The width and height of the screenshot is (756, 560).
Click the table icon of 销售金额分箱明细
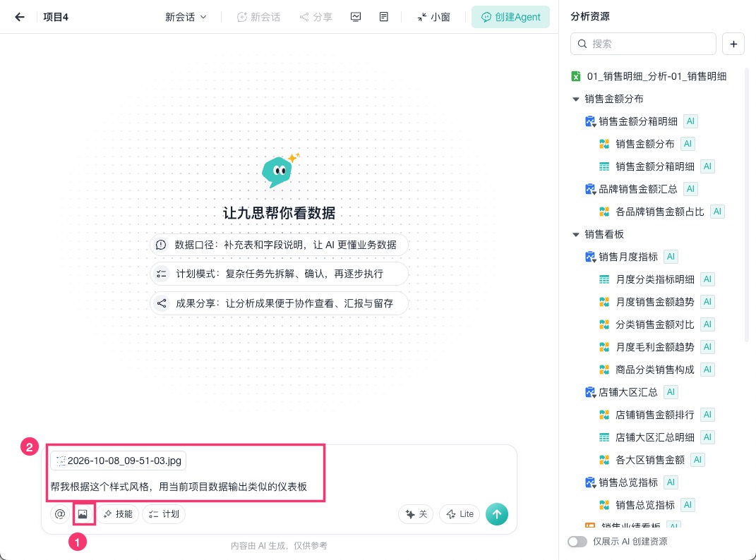(604, 166)
